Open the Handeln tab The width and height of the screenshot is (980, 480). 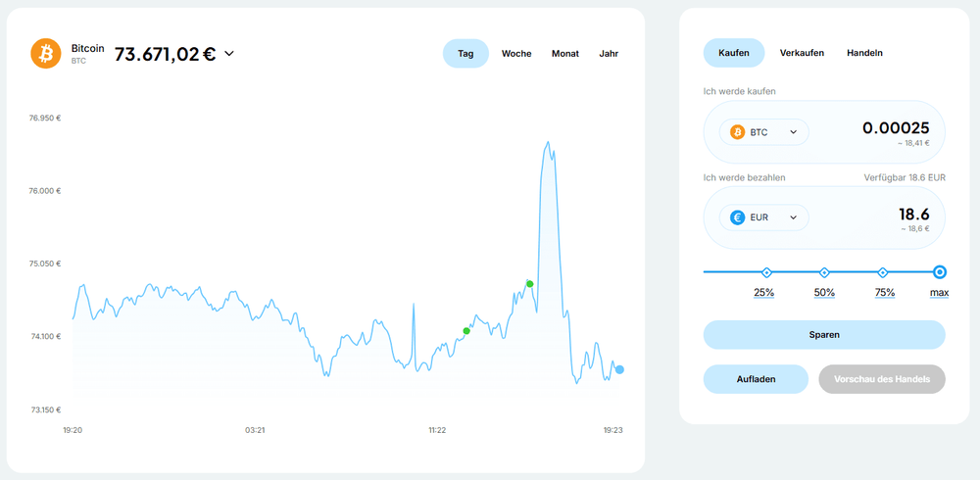coord(864,53)
